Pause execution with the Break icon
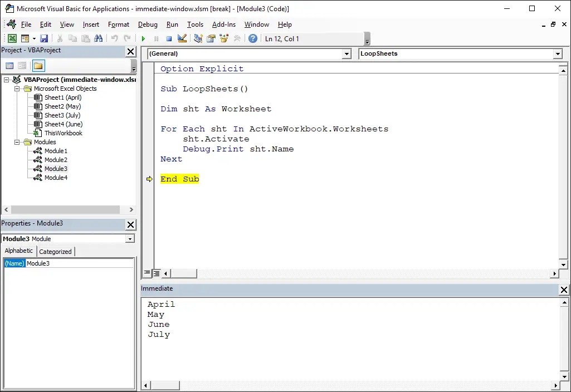The width and height of the screenshot is (571, 392). (x=157, y=38)
